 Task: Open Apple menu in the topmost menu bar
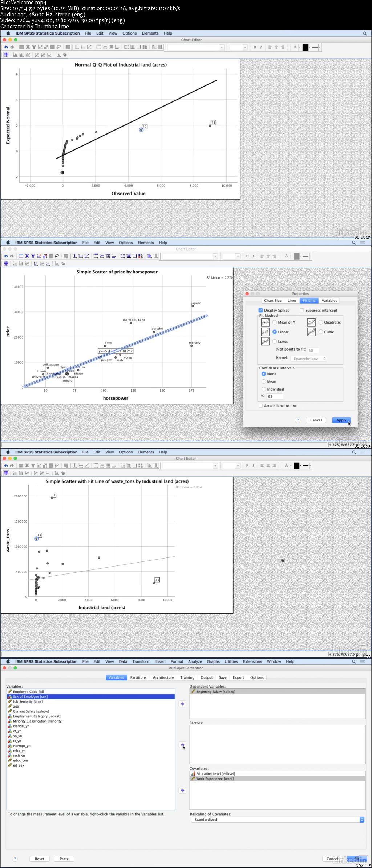coord(8,33)
